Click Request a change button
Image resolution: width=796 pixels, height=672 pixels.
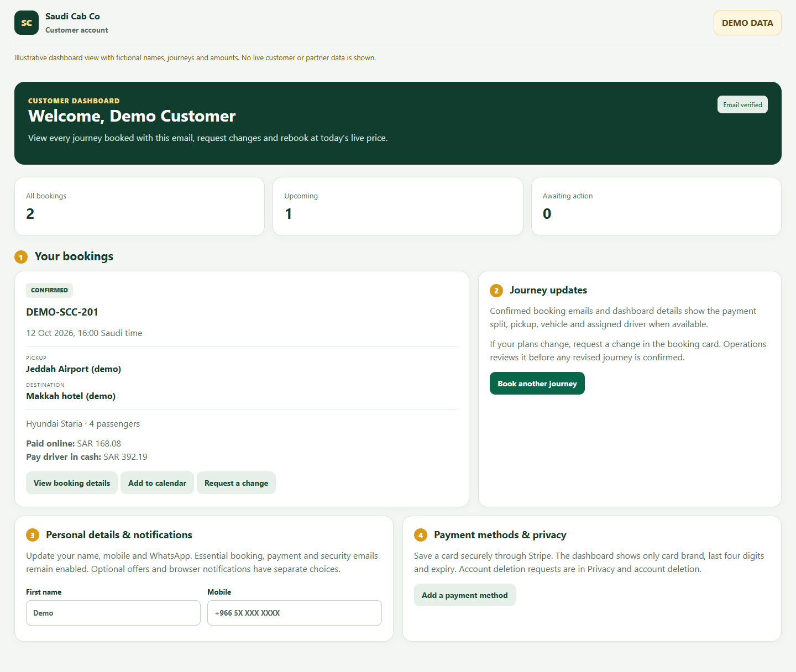tap(236, 483)
